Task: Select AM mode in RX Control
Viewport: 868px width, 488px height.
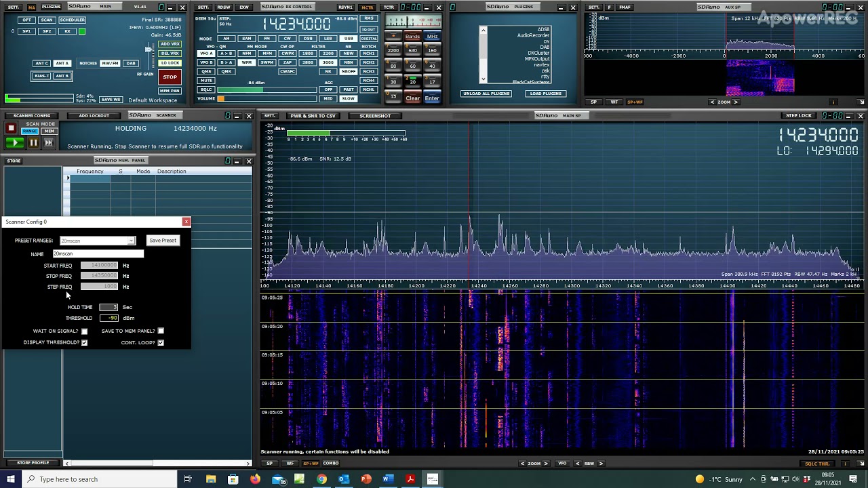Action: [x=226, y=39]
